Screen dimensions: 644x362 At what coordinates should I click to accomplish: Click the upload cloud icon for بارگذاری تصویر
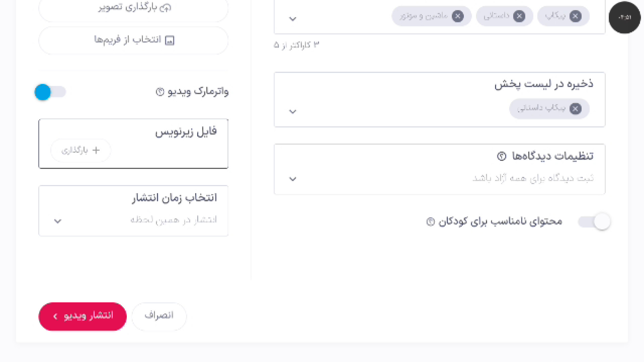[x=165, y=7]
